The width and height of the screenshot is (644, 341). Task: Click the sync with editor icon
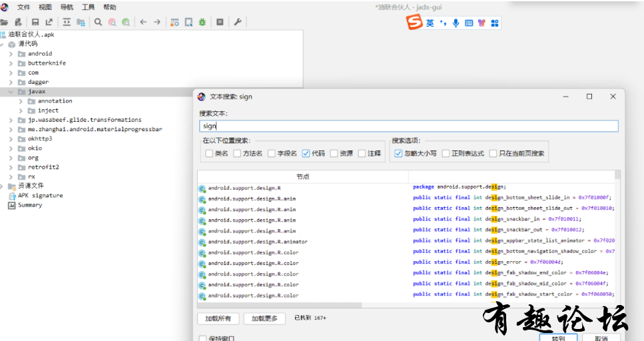(x=67, y=22)
